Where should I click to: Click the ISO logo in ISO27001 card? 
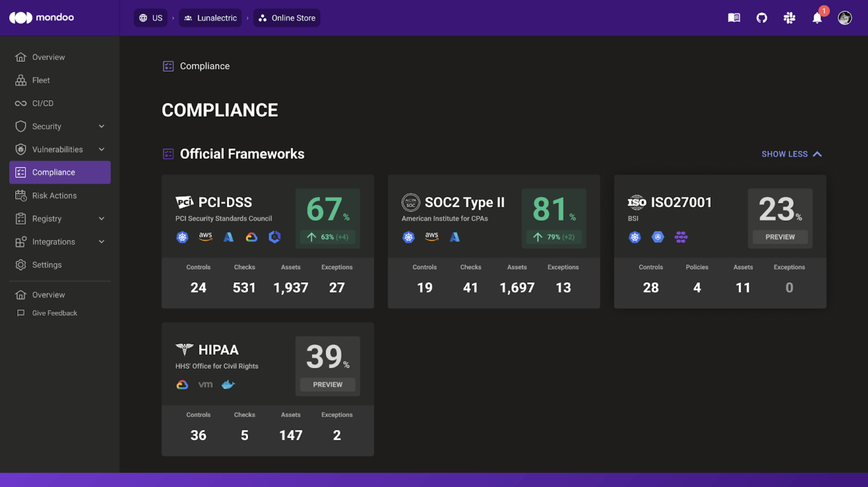pos(637,202)
